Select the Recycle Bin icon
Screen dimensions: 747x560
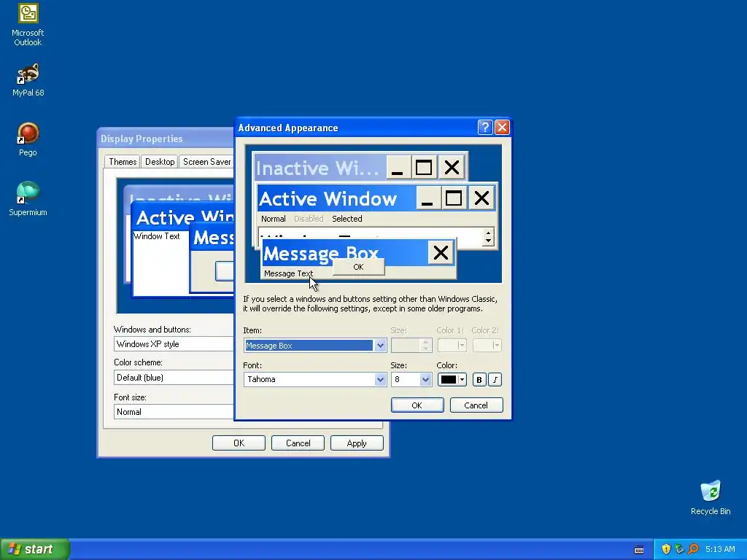711,497
